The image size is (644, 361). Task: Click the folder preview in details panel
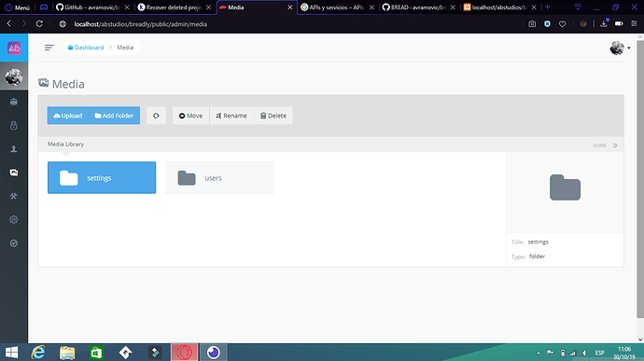pyautogui.click(x=565, y=187)
